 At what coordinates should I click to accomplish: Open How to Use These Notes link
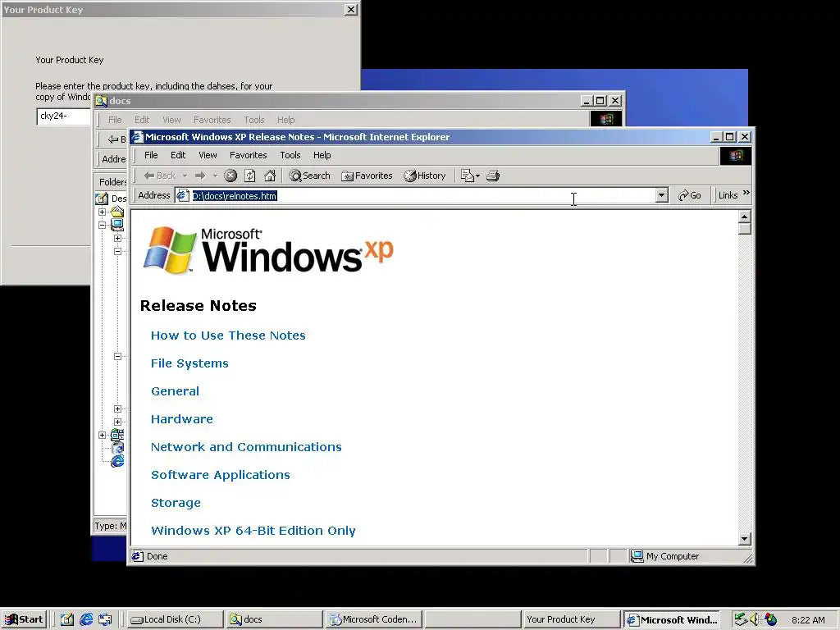coord(228,336)
